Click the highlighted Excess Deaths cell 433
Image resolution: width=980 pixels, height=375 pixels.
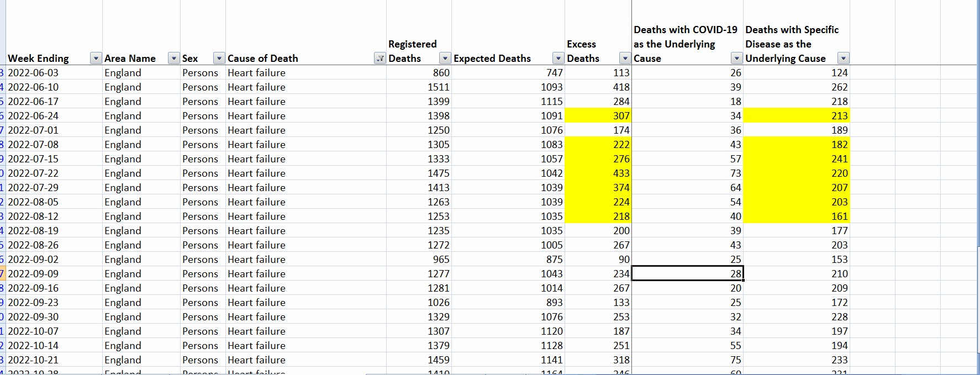pyautogui.click(x=598, y=173)
